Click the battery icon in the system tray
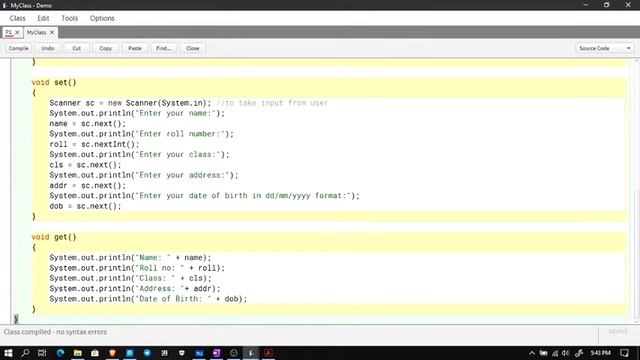This screenshot has height=360, width=640. tap(543, 353)
